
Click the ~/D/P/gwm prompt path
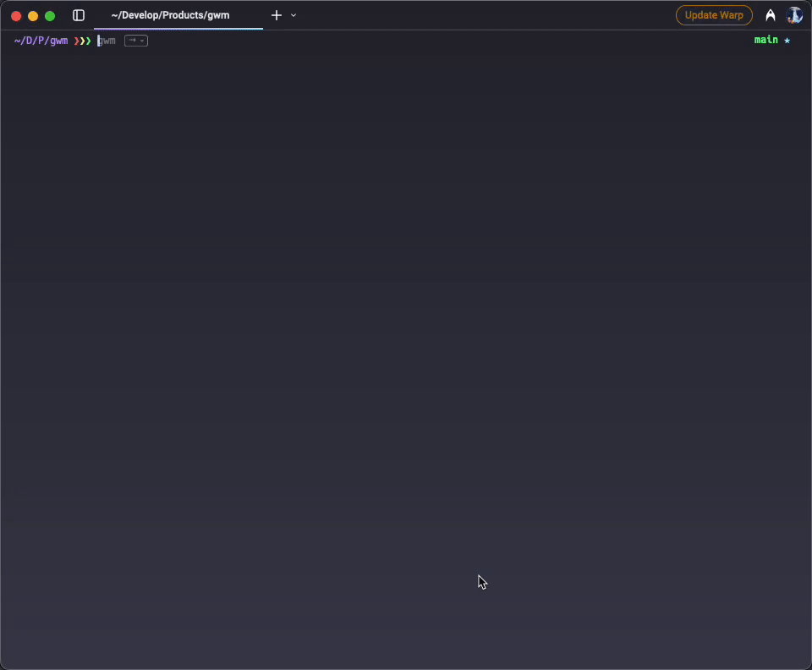pyautogui.click(x=41, y=41)
